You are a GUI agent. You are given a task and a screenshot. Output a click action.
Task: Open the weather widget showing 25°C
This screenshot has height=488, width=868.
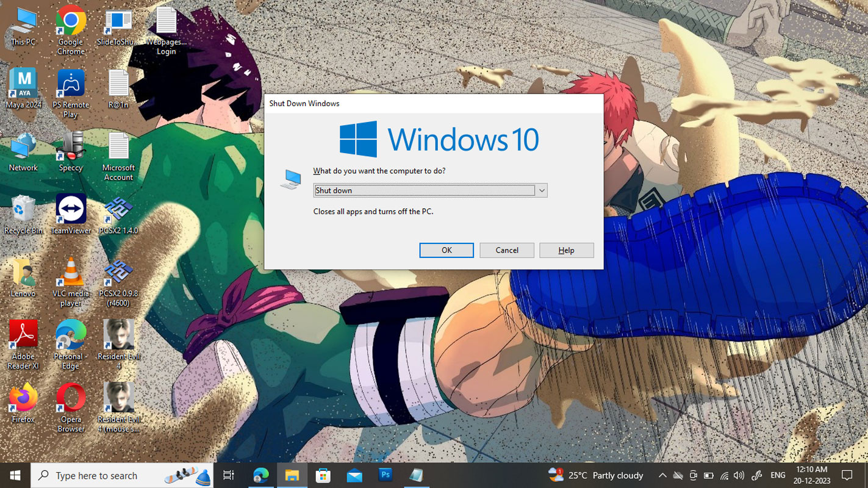point(596,475)
